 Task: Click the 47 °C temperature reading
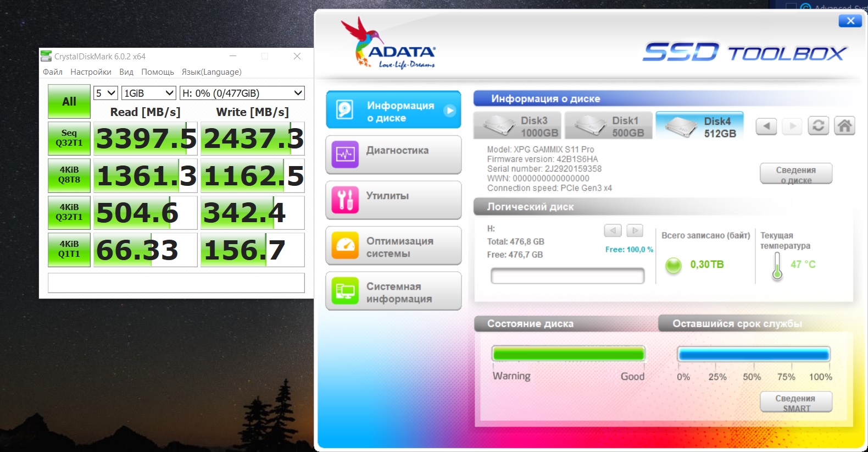click(x=803, y=264)
